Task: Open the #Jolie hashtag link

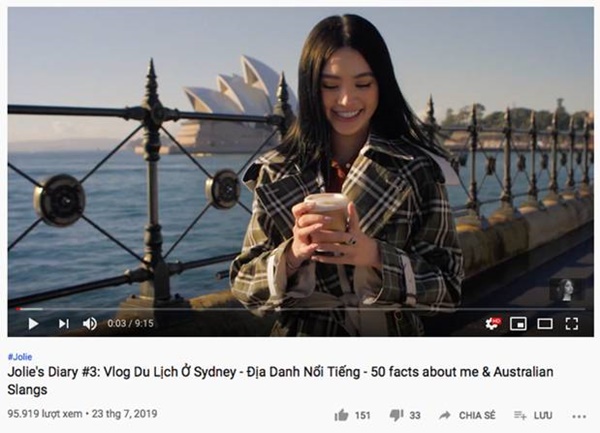Action: (x=20, y=357)
